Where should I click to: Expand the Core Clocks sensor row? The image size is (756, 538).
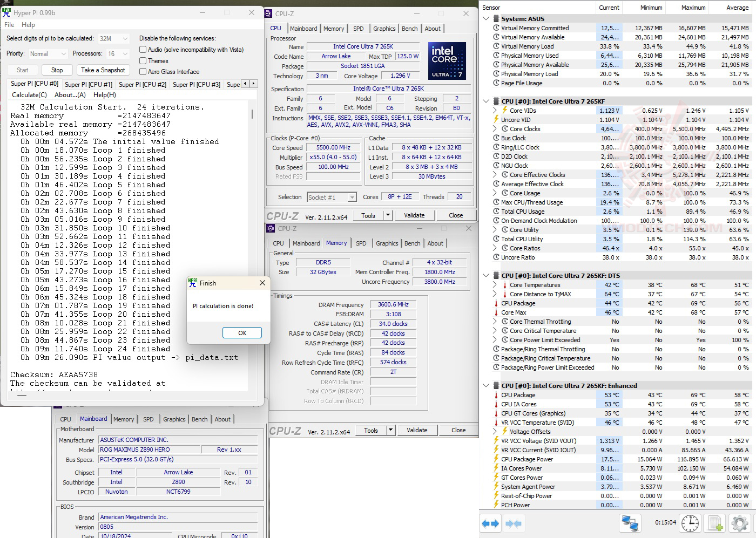(x=495, y=129)
